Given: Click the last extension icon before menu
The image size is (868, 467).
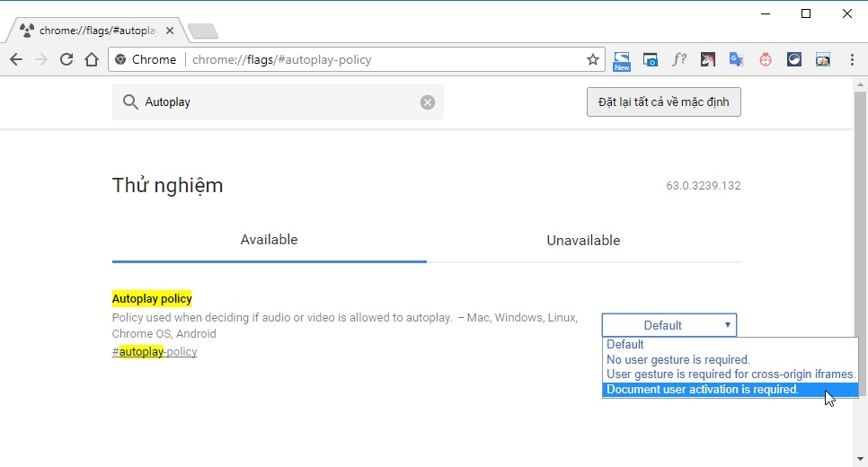Looking at the screenshot, I should click(823, 60).
